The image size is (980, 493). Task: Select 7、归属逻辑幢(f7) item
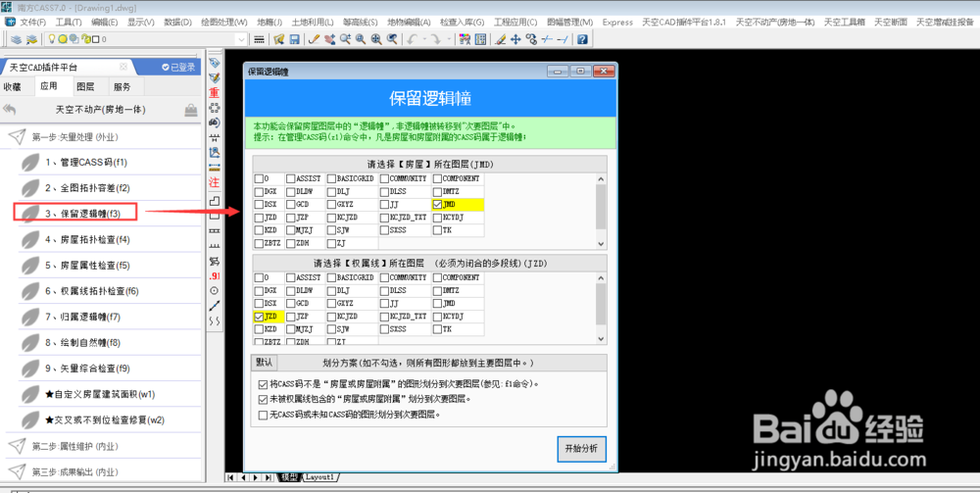click(82, 317)
